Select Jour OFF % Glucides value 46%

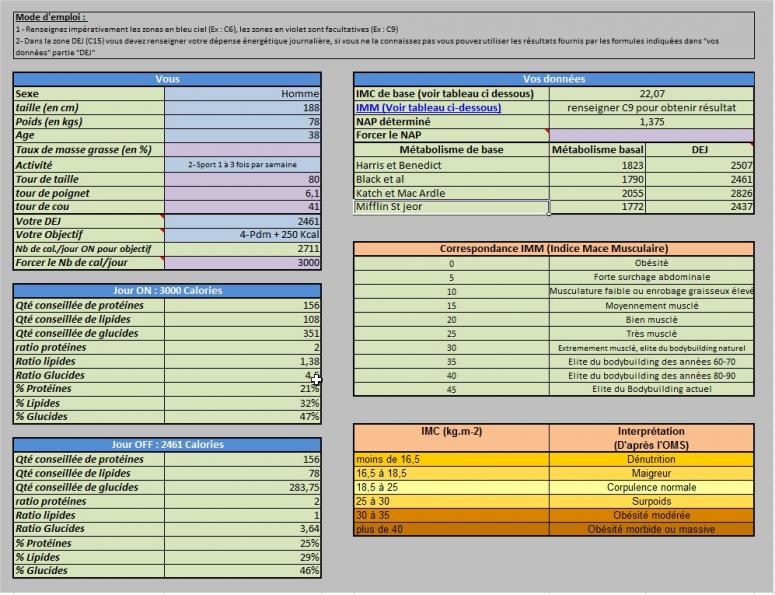[x=243, y=571]
